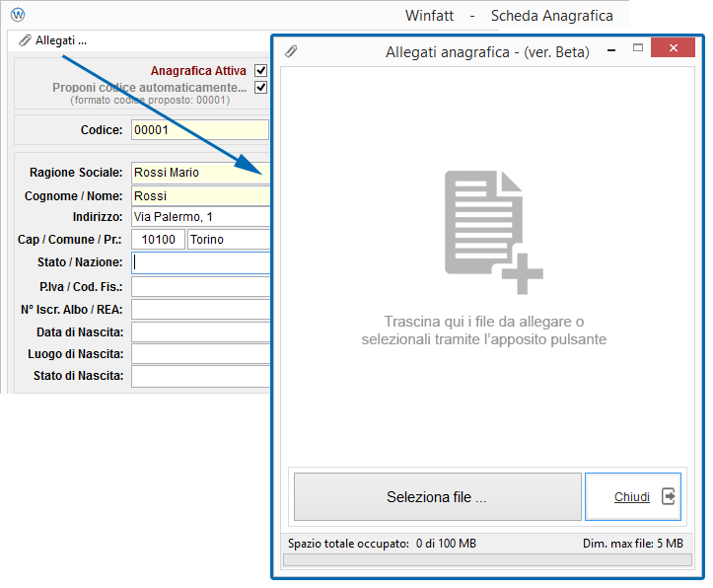The image size is (713, 588).
Task: Click the Stato / Nazione input field
Action: (201, 262)
